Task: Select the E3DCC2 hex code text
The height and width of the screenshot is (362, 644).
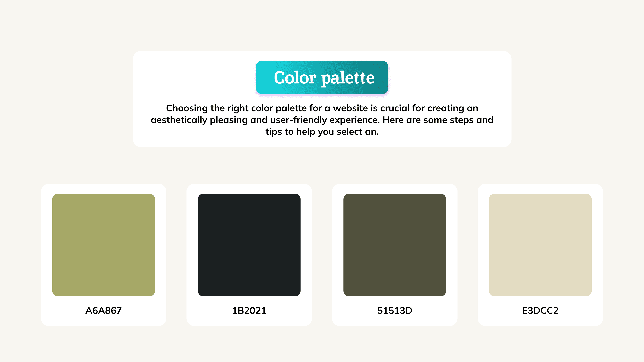Action: click(x=540, y=311)
